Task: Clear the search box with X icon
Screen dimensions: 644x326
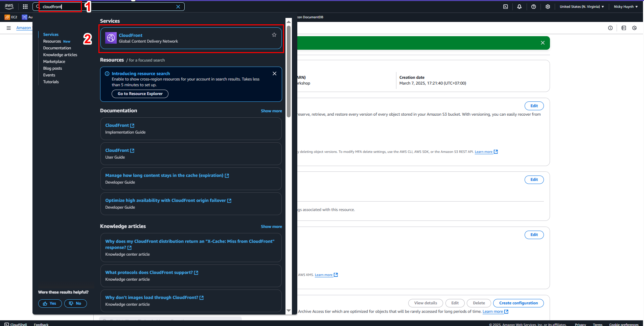Action: 178,7
